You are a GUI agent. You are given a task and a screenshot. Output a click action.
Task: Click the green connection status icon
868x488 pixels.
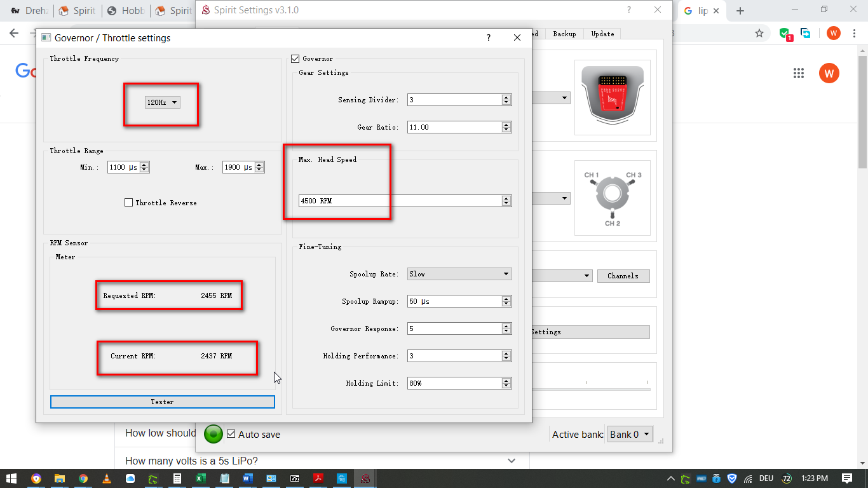click(214, 434)
